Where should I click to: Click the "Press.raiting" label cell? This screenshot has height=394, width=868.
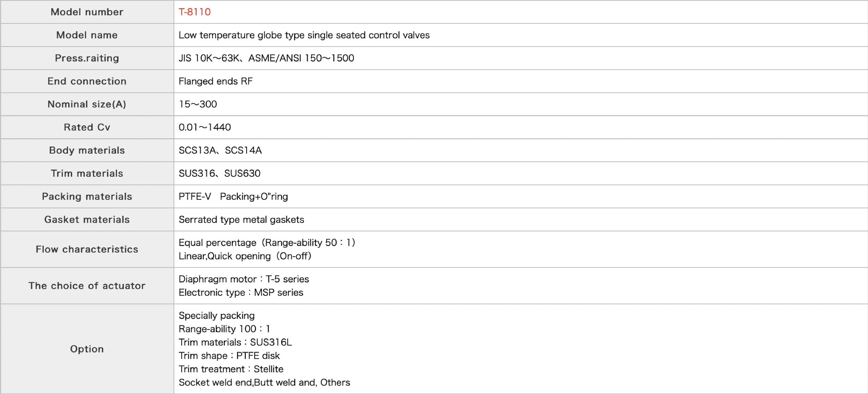[x=87, y=58]
